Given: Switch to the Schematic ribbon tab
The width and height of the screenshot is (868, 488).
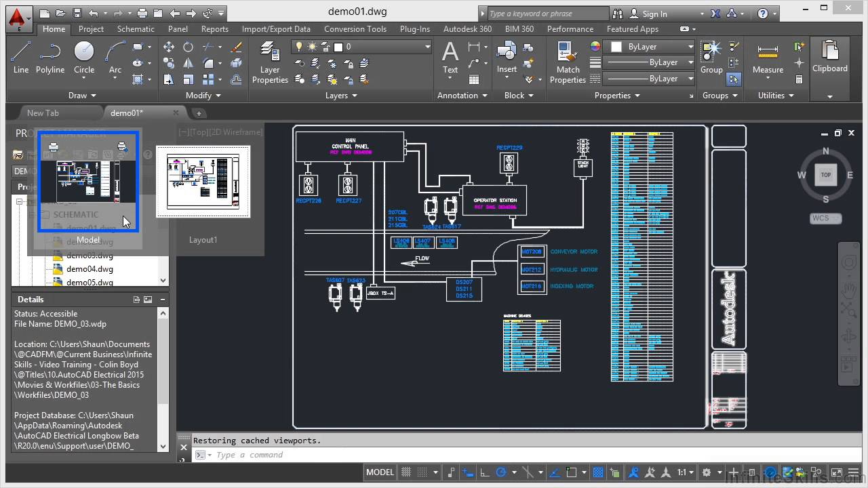Looking at the screenshot, I should click(x=136, y=29).
